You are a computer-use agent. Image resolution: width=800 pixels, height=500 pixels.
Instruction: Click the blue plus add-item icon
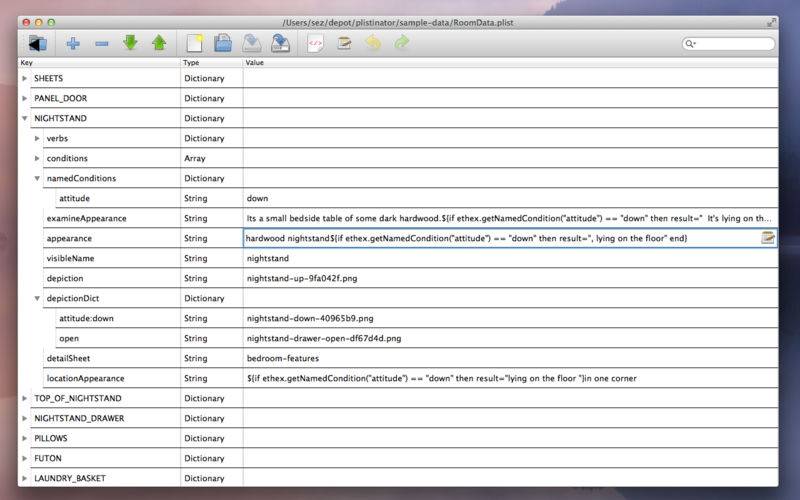pyautogui.click(x=72, y=43)
